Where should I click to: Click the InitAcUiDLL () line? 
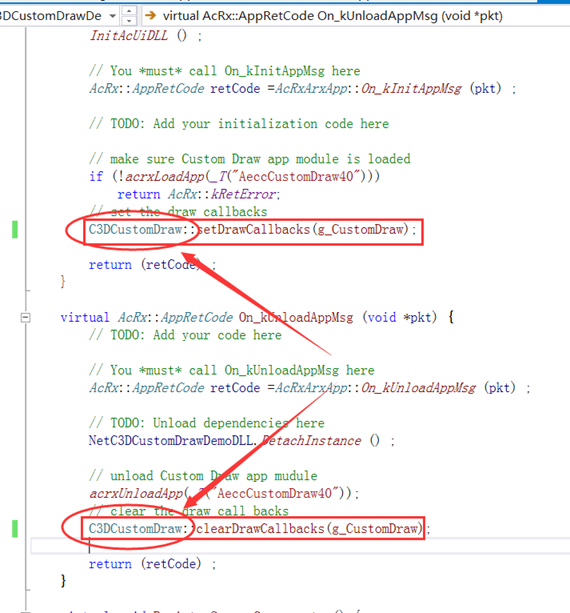(x=146, y=36)
